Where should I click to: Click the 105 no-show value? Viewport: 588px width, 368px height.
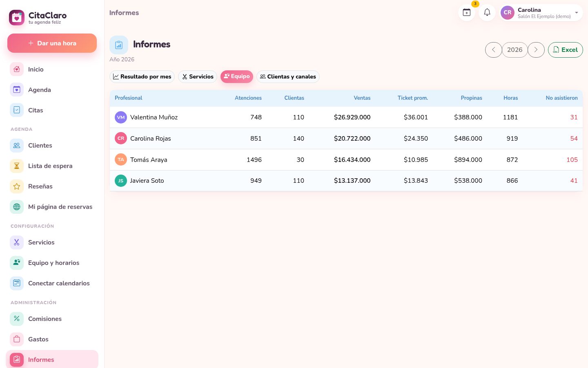click(x=572, y=160)
